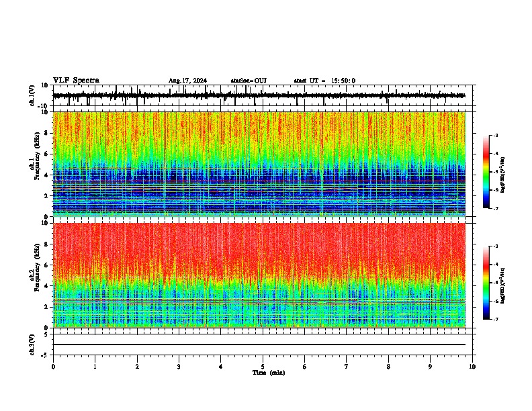Click the "ch.3(V)" axis label
This screenshot has width=532, height=411.
click(x=32, y=345)
